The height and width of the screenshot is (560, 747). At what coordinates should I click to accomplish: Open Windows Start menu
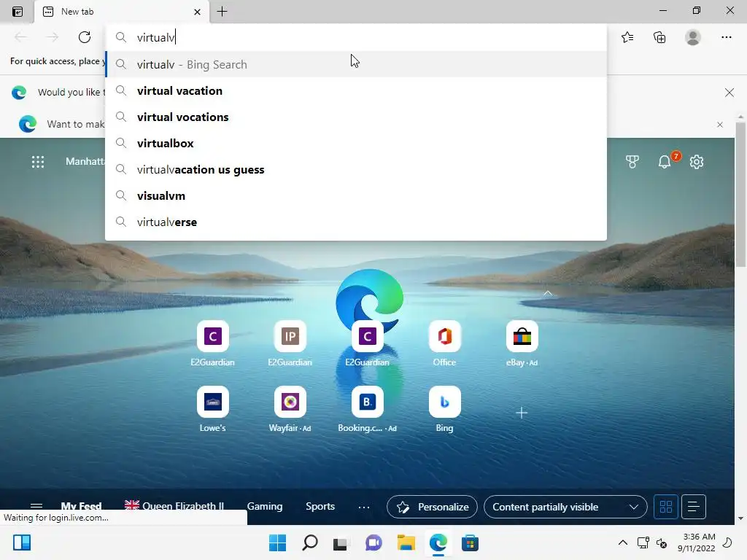tap(277, 542)
